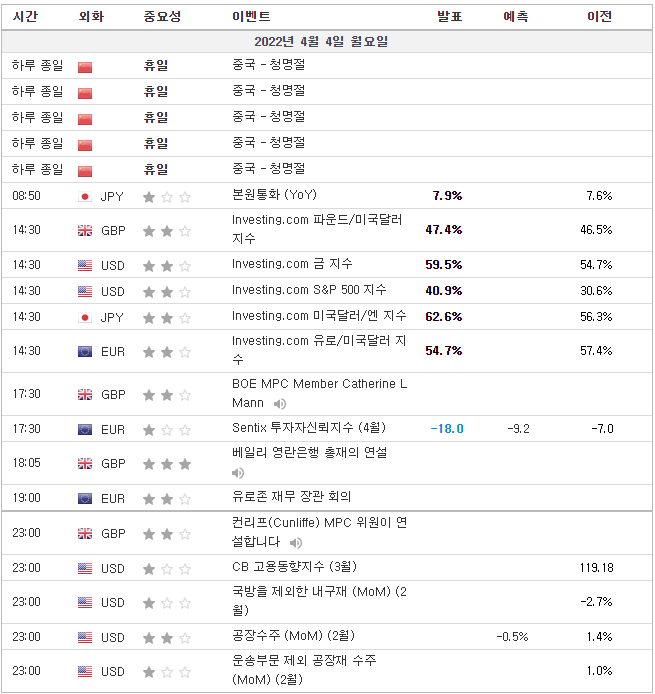Image resolution: width=655 pixels, height=694 pixels.
Task: Click the 62.6% actual value for 미국달러/엔
Action: coord(444,317)
